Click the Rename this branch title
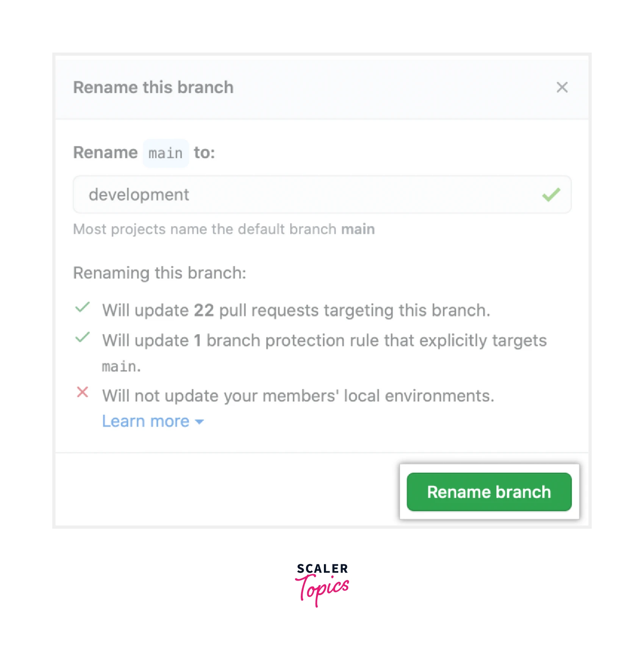Image resolution: width=644 pixels, height=645 pixels. (153, 87)
